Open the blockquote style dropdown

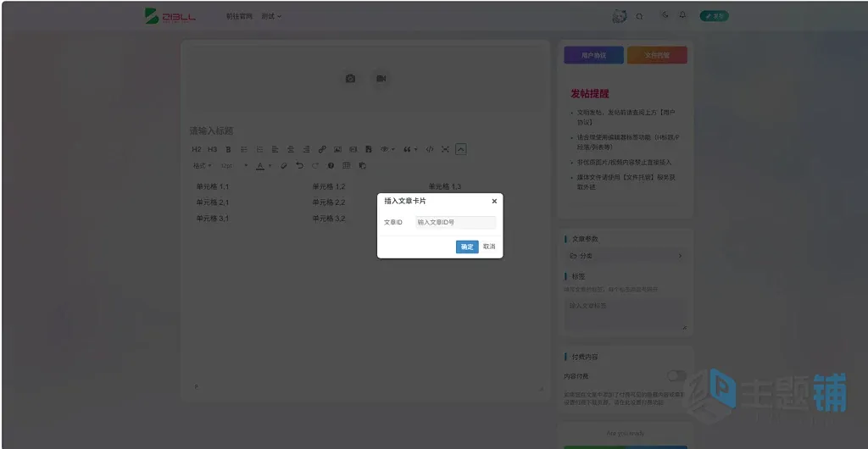pos(410,149)
